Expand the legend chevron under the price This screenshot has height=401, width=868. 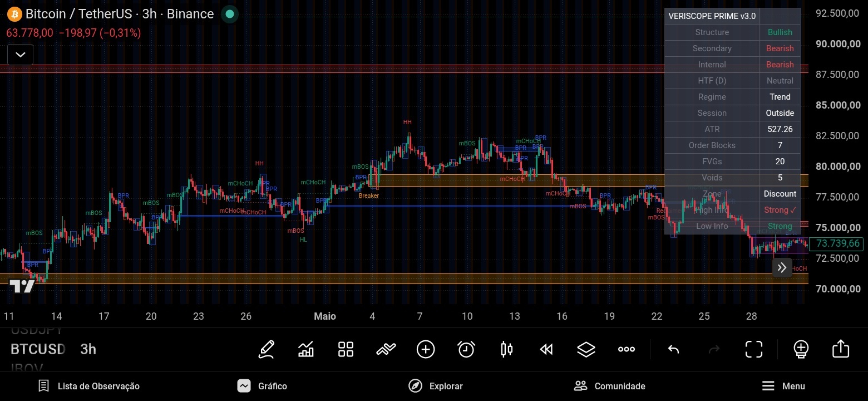(20, 55)
